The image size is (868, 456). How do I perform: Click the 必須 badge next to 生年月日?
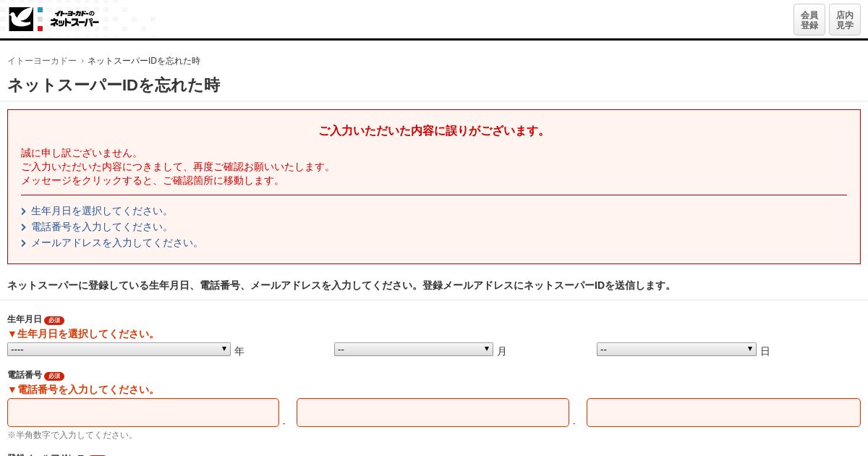coord(54,320)
